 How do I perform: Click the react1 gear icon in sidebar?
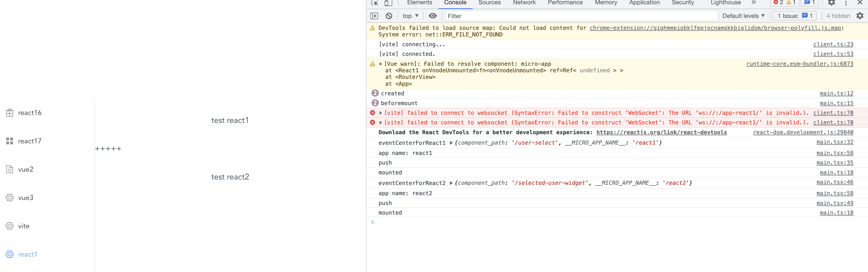point(9,254)
